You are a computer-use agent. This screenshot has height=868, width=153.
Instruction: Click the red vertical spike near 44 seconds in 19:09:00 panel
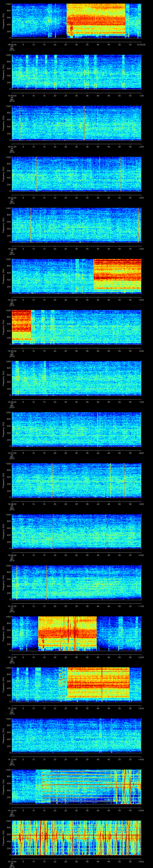tap(106, 531)
